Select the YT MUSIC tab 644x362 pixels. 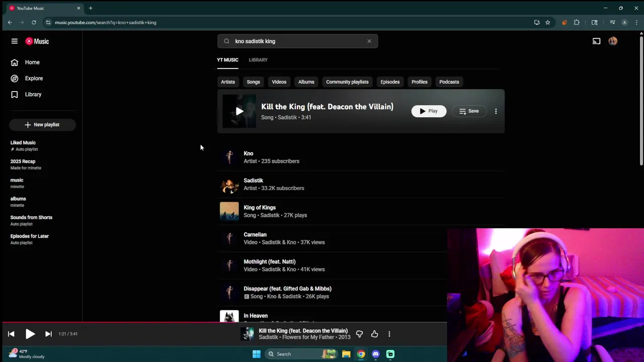point(227,60)
